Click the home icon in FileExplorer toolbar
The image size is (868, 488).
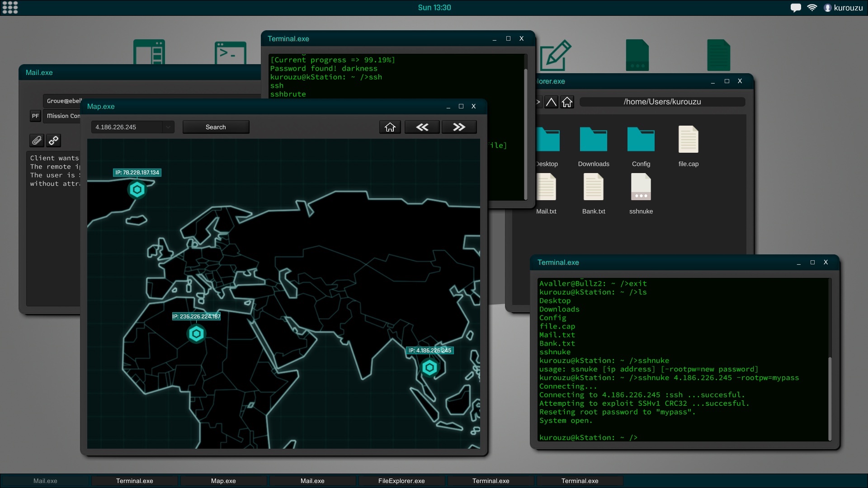pyautogui.click(x=567, y=102)
